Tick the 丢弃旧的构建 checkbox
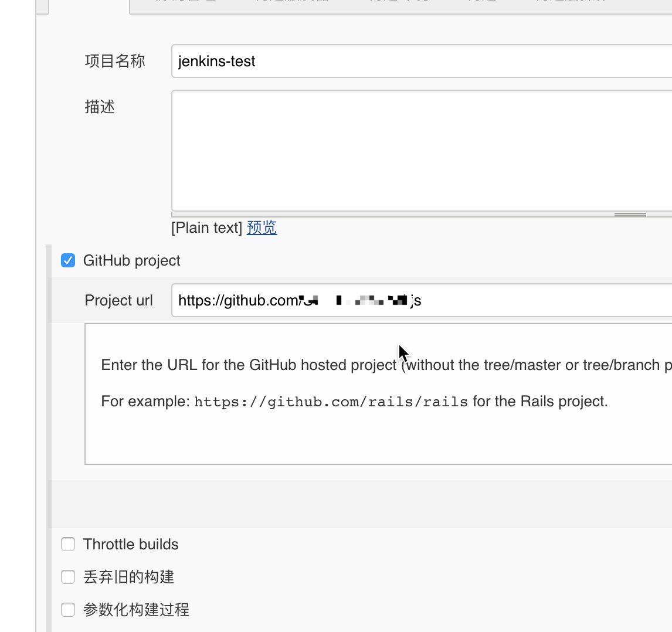The width and height of the screenshot is (672, 632). [x=68, y=577]
